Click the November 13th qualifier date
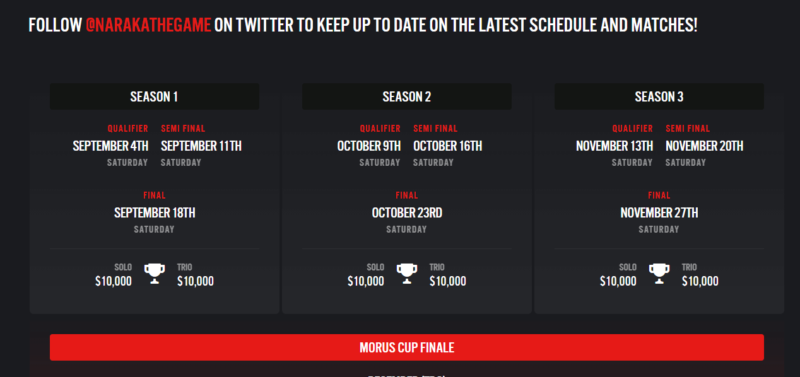Image resolution: width=800 pixels, height=377 pixels. pos(614,146)
